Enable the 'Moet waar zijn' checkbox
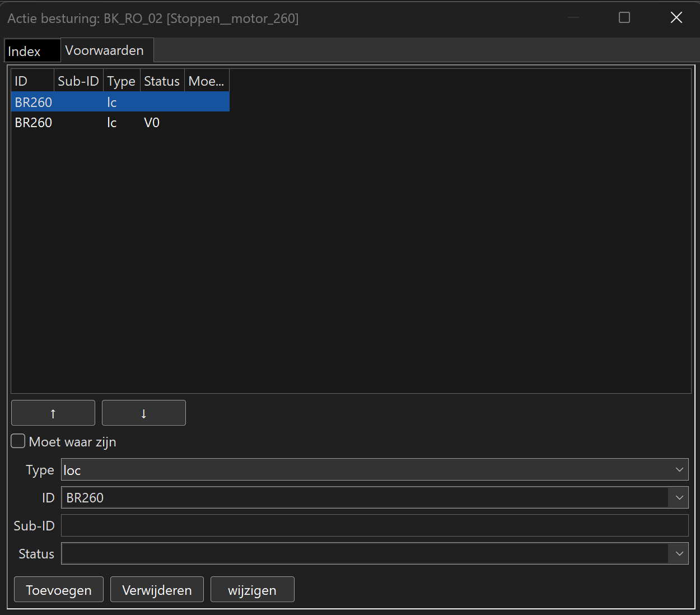700x615 pixels. click(x=18, y=441)
